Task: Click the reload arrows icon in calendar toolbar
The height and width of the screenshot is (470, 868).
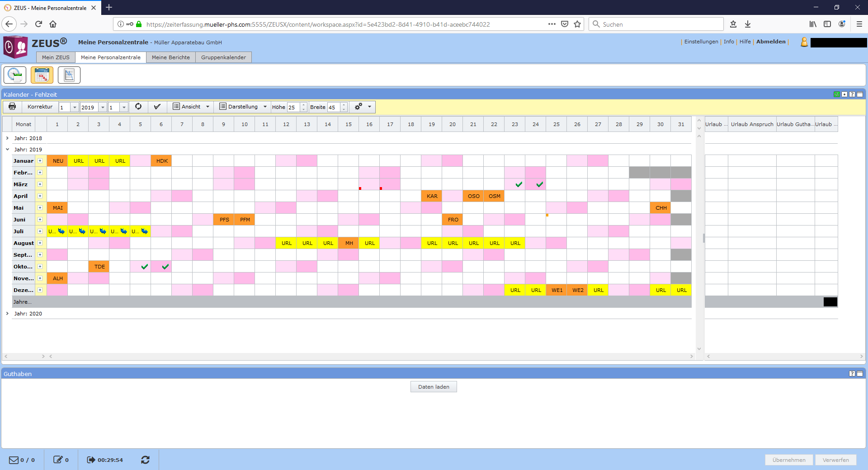Action: tap(138, 107)
